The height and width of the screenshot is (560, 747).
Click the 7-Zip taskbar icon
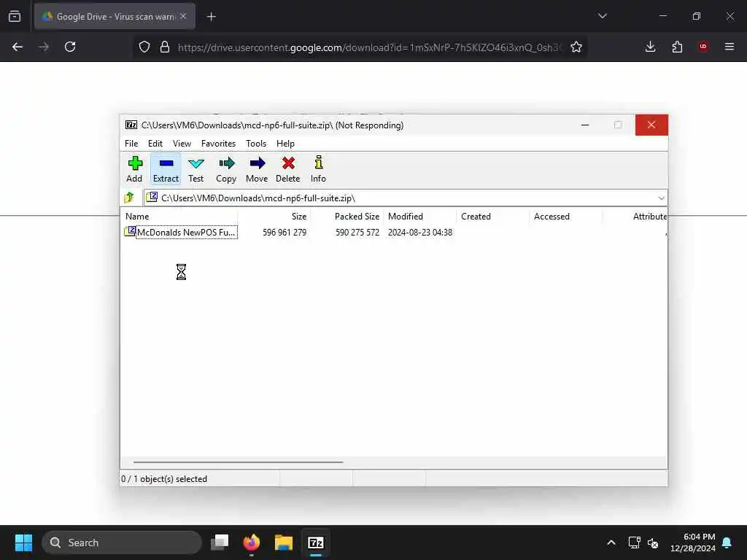(x=315, y=542)
